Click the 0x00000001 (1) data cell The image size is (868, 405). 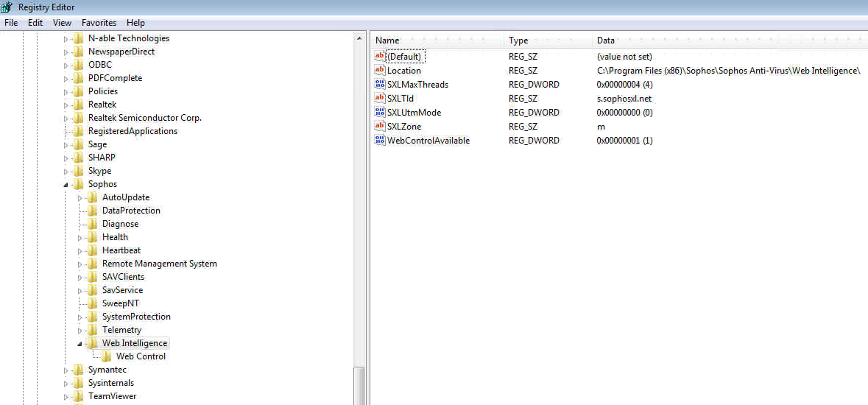[x=624, y=140]
